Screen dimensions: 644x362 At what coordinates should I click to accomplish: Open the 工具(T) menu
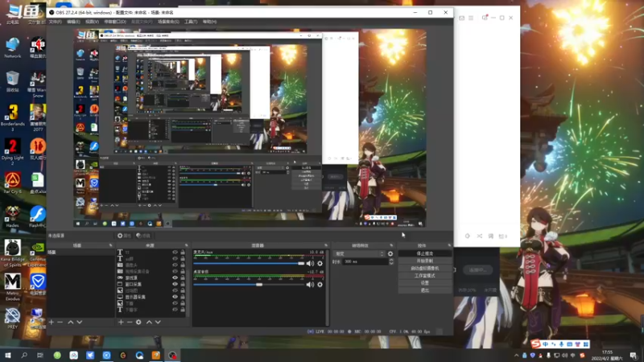[191, 22]
